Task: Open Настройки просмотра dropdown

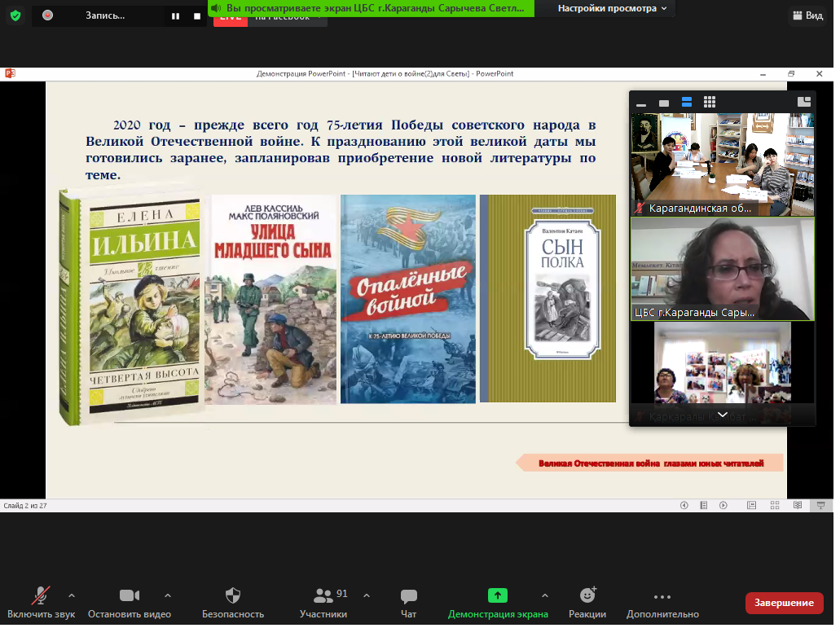Action: click(x=612, y=8)
